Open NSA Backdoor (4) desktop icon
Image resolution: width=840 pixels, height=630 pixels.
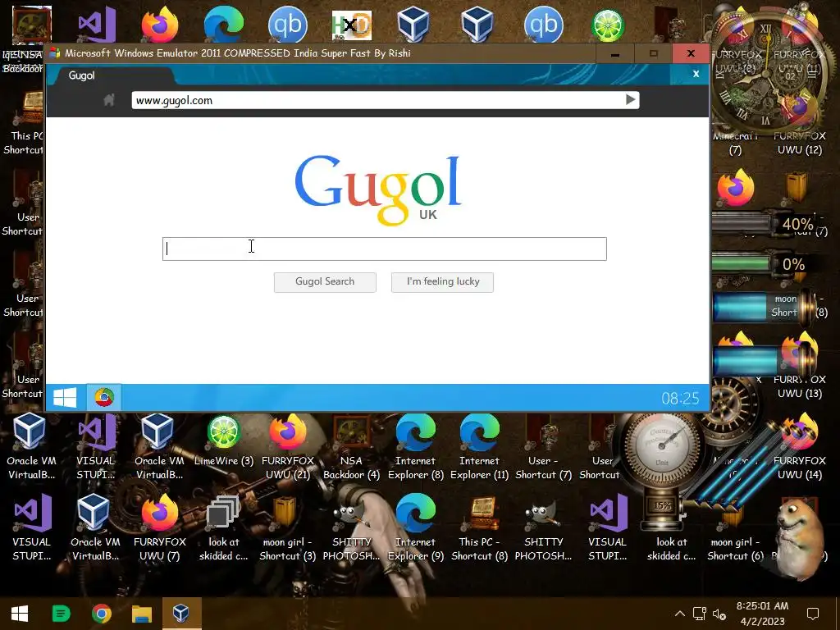(351, 447)
